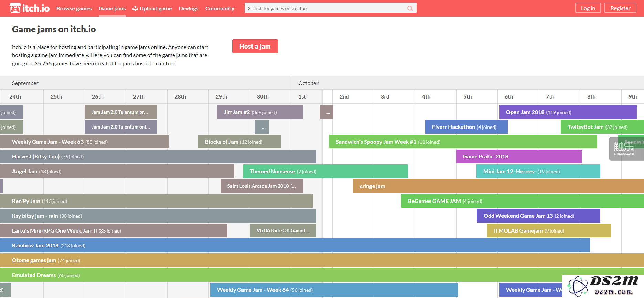Select Game Pratic' 2018 jam

point(519,156)
